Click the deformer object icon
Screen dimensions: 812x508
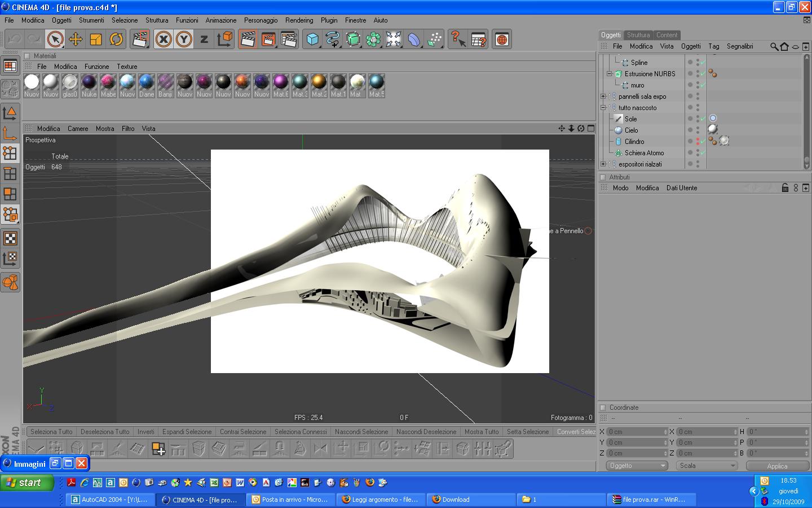(x=414, y=39)
